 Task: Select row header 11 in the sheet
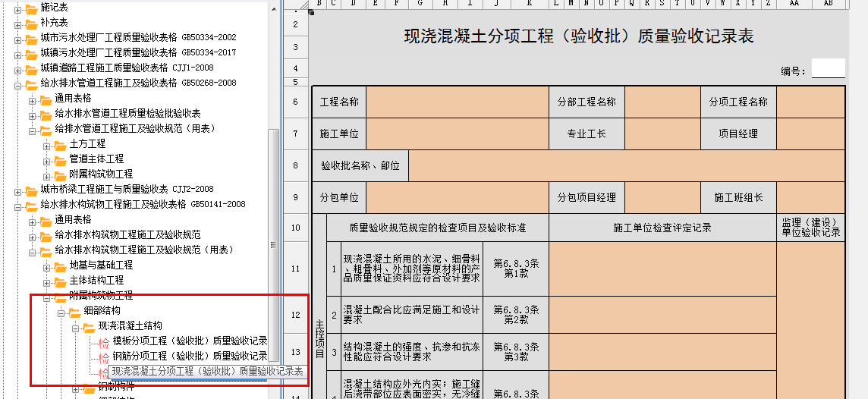coord(295,269)
